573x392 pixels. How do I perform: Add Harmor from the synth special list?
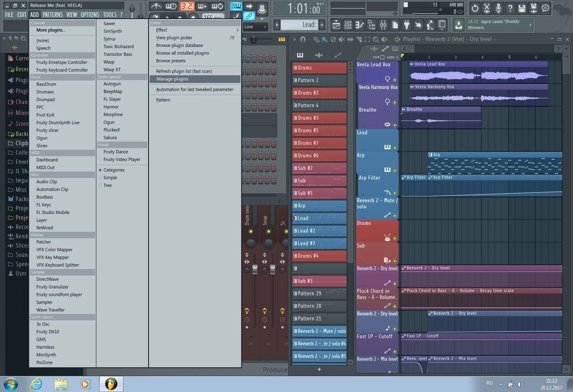click(x=111, y=107)
